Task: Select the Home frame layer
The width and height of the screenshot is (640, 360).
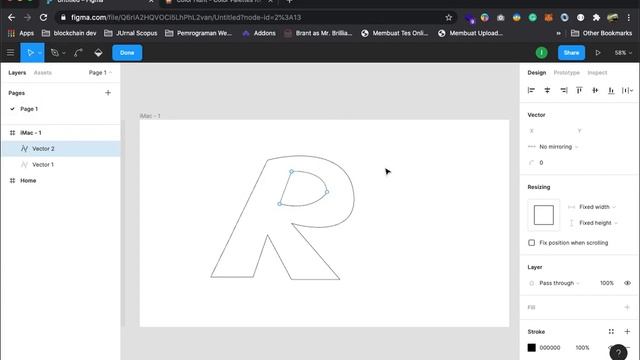Action: [x=28, y=180]
